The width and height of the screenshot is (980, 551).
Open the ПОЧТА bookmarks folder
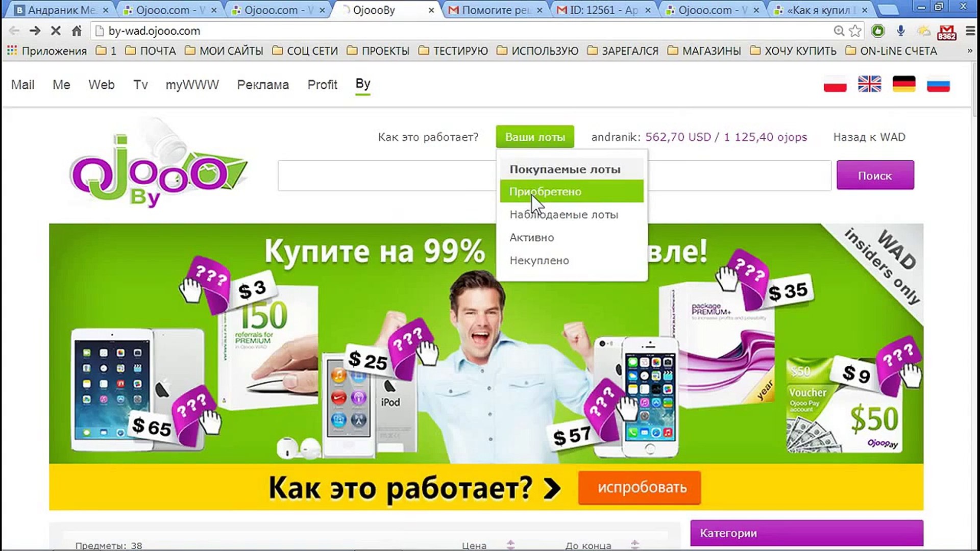pos(151,51)
